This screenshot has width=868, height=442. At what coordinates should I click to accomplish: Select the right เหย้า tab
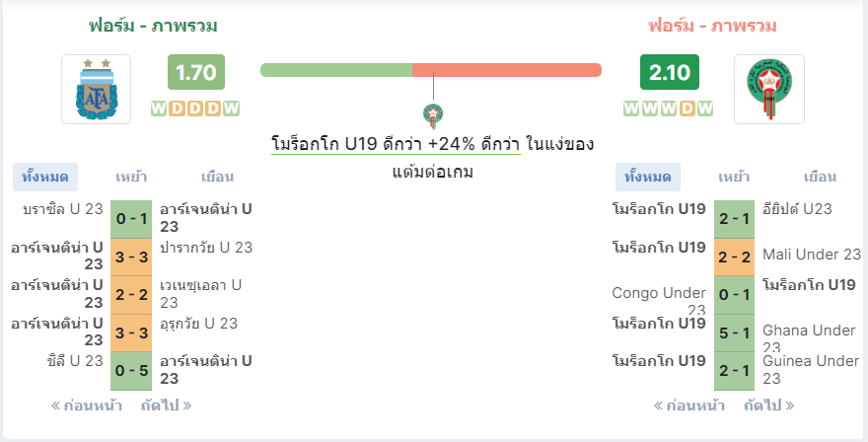733,178
